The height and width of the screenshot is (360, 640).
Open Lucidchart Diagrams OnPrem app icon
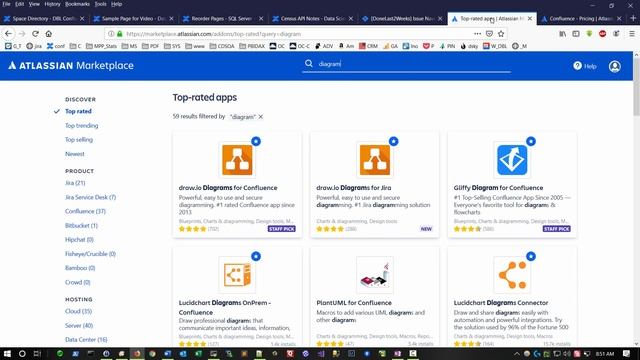coord(237,275)
